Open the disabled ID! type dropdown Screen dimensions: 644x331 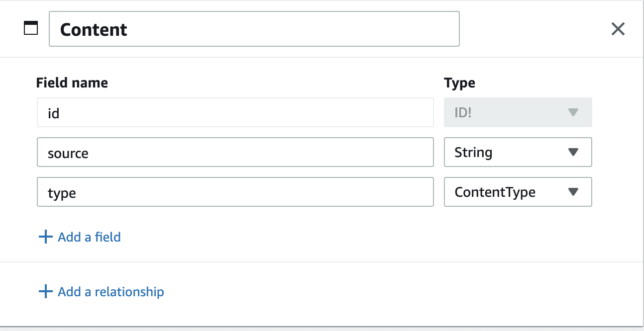point(518,112)
